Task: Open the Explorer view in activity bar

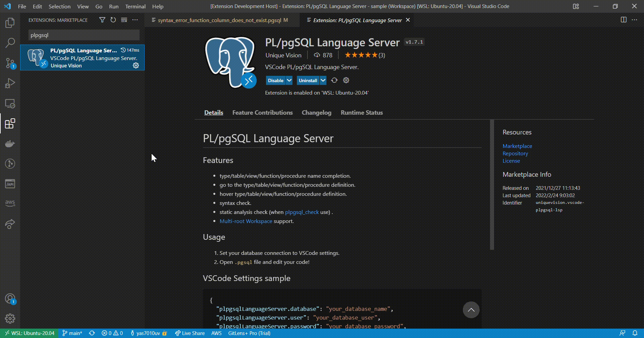Action: pyautogui.click(x=10, y=23)
